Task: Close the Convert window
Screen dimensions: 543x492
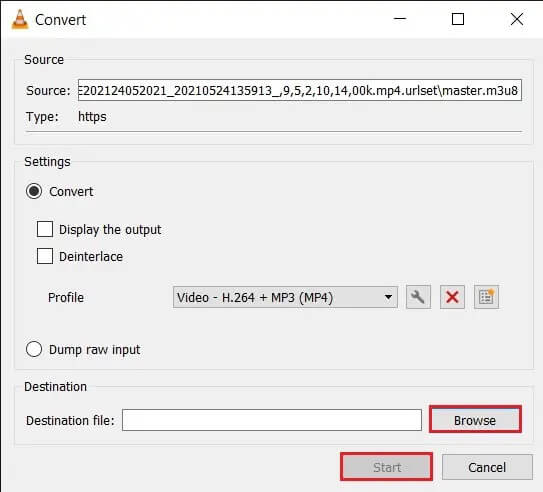Action: point(517,19)
